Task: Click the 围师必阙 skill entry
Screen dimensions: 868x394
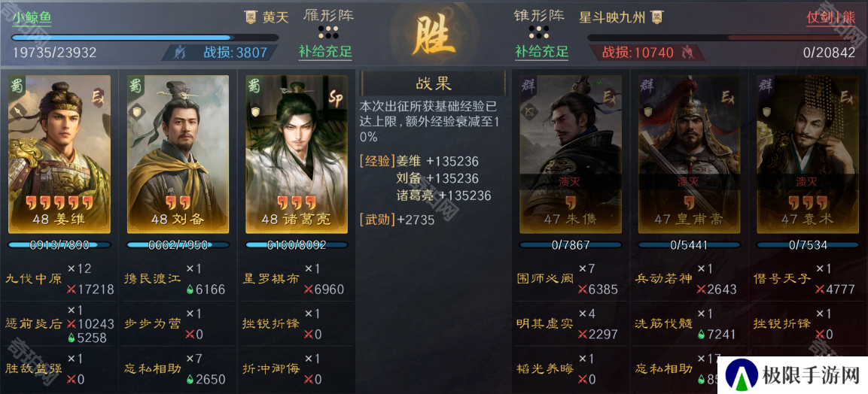Action: tap(544, 278)
